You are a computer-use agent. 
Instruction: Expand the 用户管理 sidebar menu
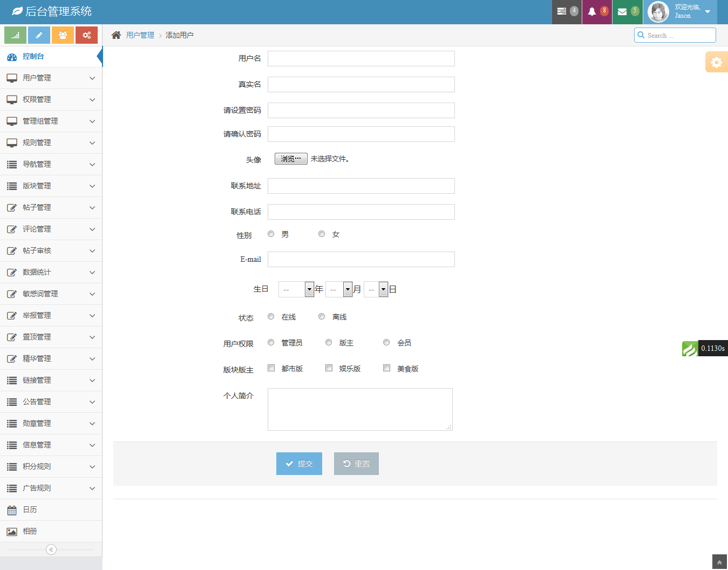click(x=51, y=78)
